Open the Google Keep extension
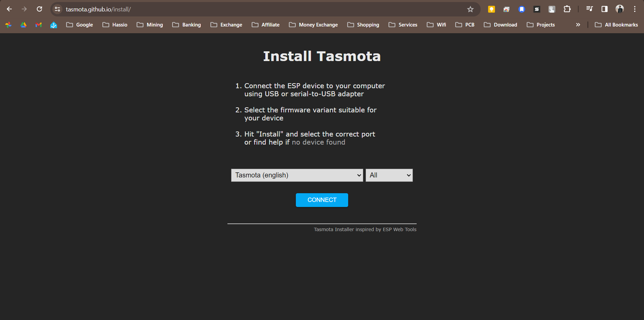The image size is (644, 320). pyautogui.click(x=491, y=9)
